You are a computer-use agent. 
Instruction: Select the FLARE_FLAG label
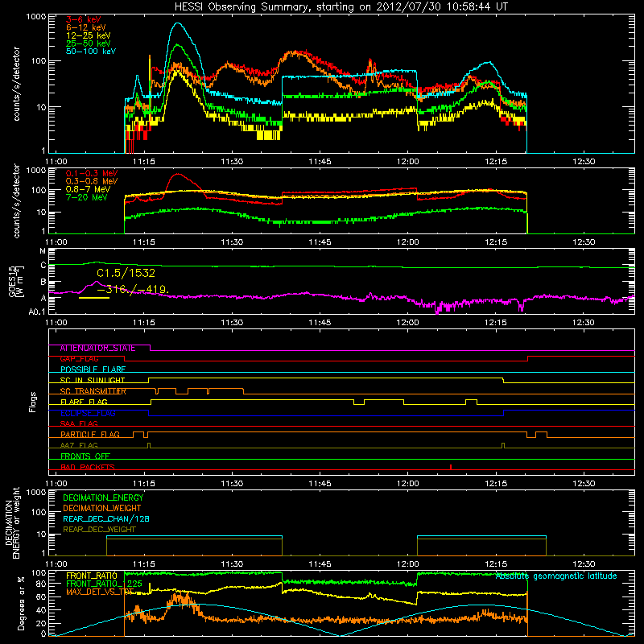coord(84,402)
